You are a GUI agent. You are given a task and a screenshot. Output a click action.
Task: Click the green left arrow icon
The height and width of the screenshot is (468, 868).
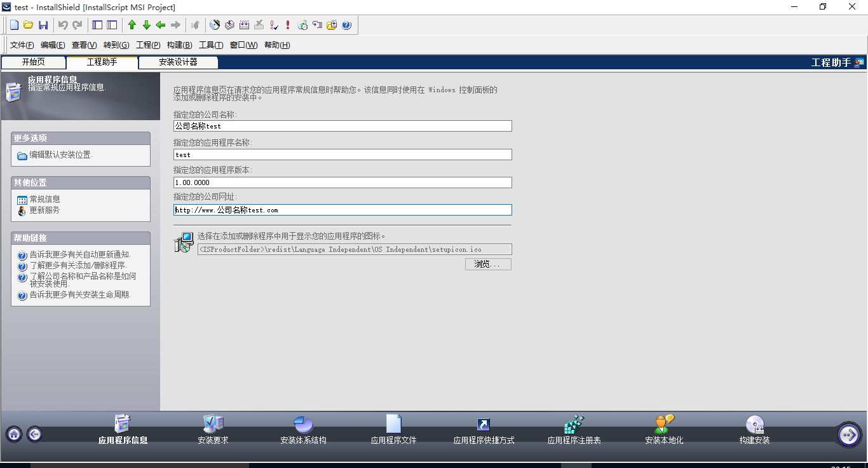click(x=161, y=25)
